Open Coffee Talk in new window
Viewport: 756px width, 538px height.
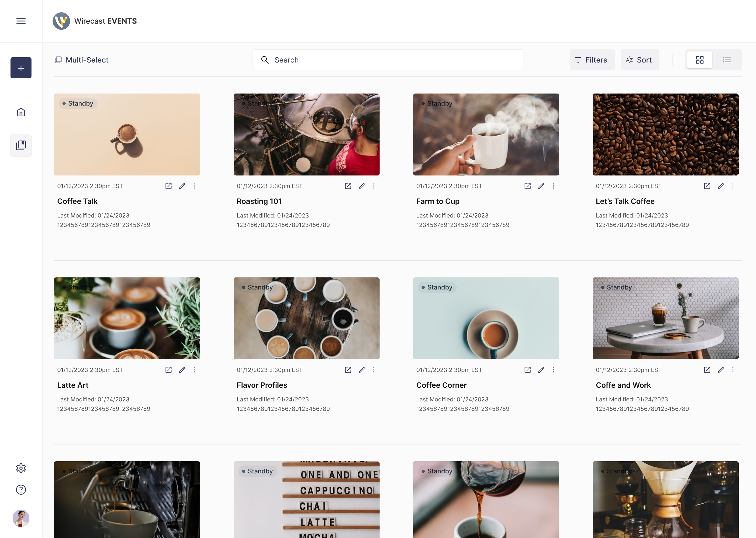(169, 186)
